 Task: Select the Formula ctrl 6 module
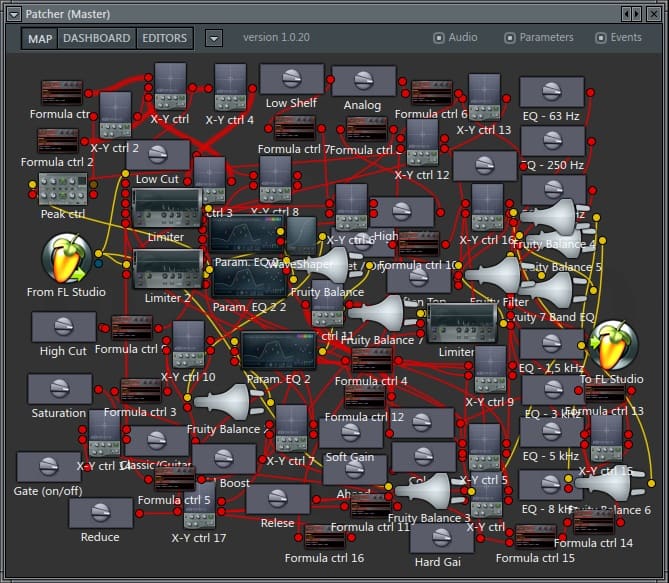[432, 93]
